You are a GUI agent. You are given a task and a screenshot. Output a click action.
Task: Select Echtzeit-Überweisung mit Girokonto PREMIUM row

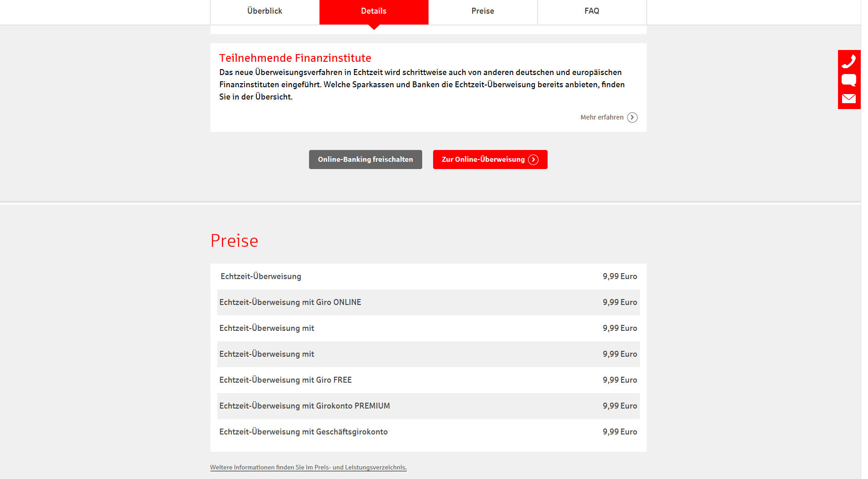pos(429,406)
